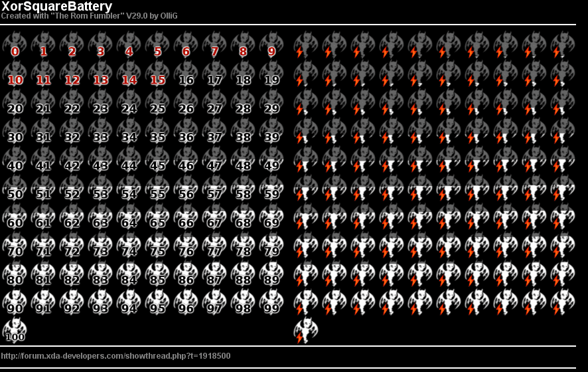The height and width of the screenshot is (372, 588).
Task: Select battery icon 45
Action: coord(157,159)
